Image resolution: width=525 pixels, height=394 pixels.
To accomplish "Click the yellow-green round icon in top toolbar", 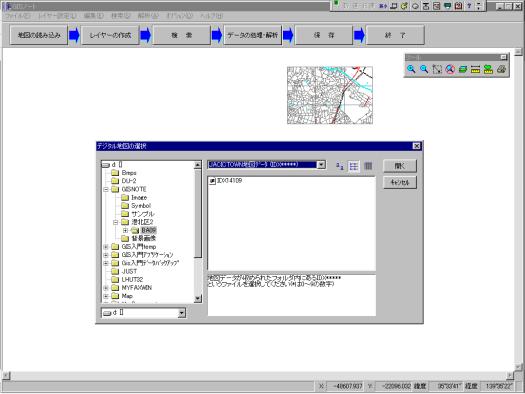I will click(x=404, y=6).
